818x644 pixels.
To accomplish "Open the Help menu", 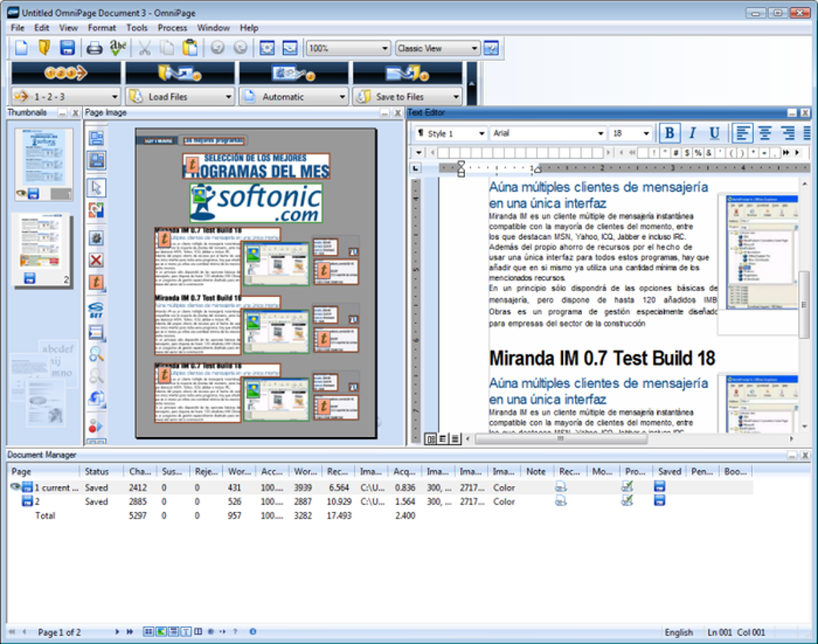I will pos(249,27).
